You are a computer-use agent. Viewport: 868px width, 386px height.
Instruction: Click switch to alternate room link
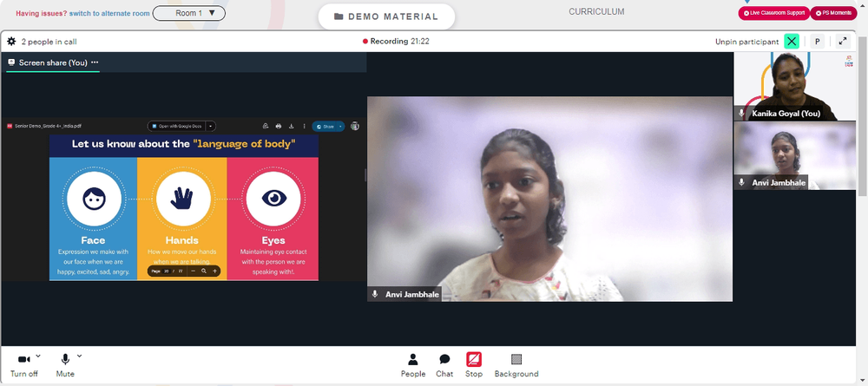(x=109, y=13)
